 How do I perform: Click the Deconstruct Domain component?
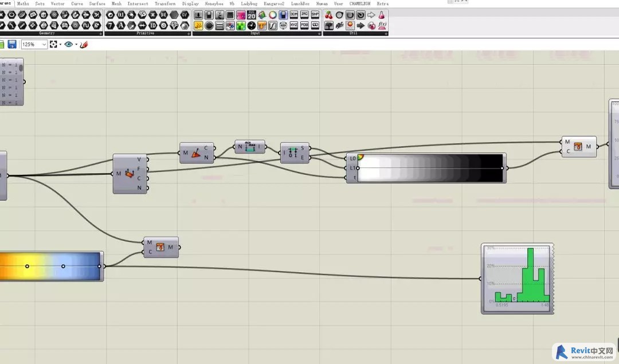click(x=294, y=153)
